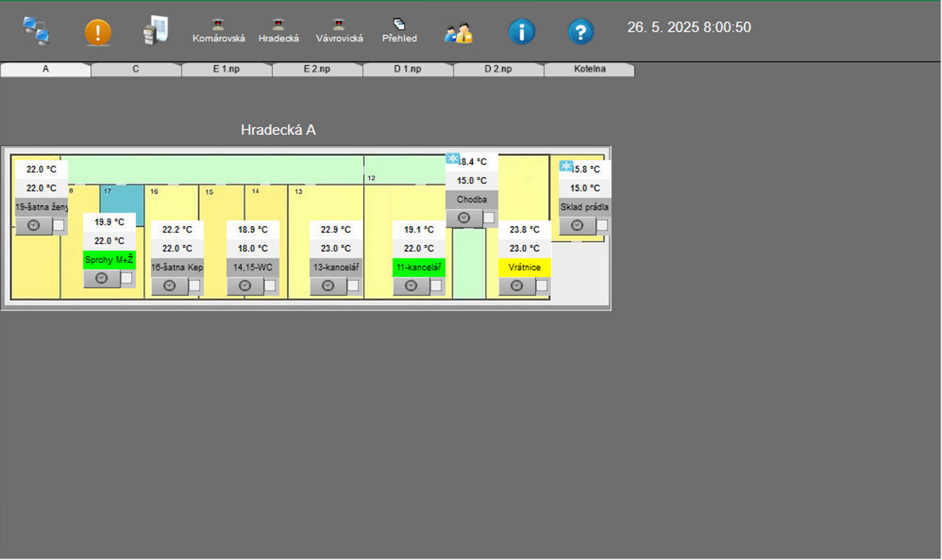The width and height of the screenshot is (942, 560).
Task: Open the clock schedule for 11-kancelář
Action: click(x=411, y=286)
